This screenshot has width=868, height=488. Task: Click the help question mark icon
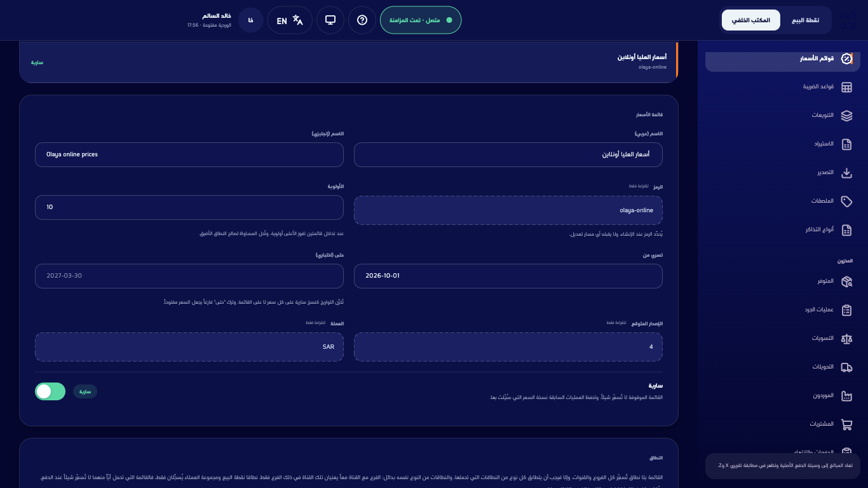(362, 20)
